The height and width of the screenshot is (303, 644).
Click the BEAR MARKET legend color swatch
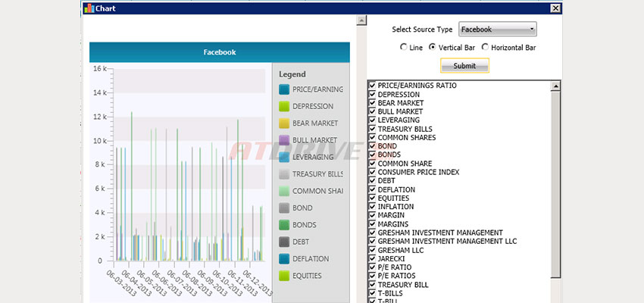pyautogui.click(x=284, y=123)
